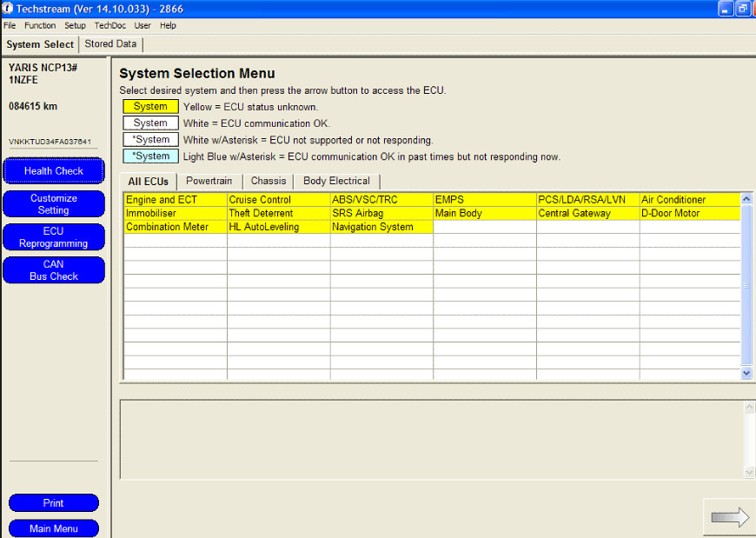Select Combination Meter system
The image size is (756, 538).
[x=176, y=227]
